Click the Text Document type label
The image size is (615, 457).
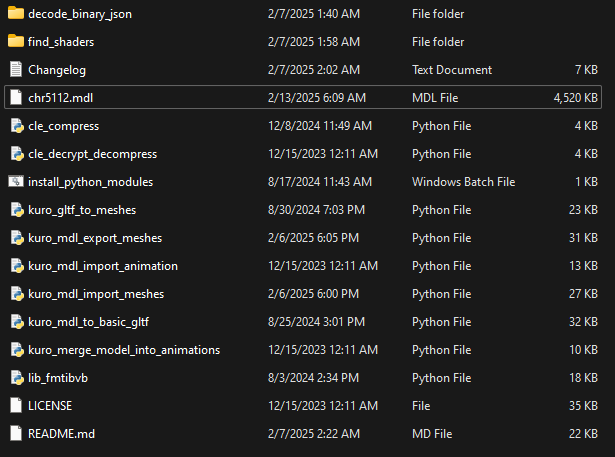452,70
